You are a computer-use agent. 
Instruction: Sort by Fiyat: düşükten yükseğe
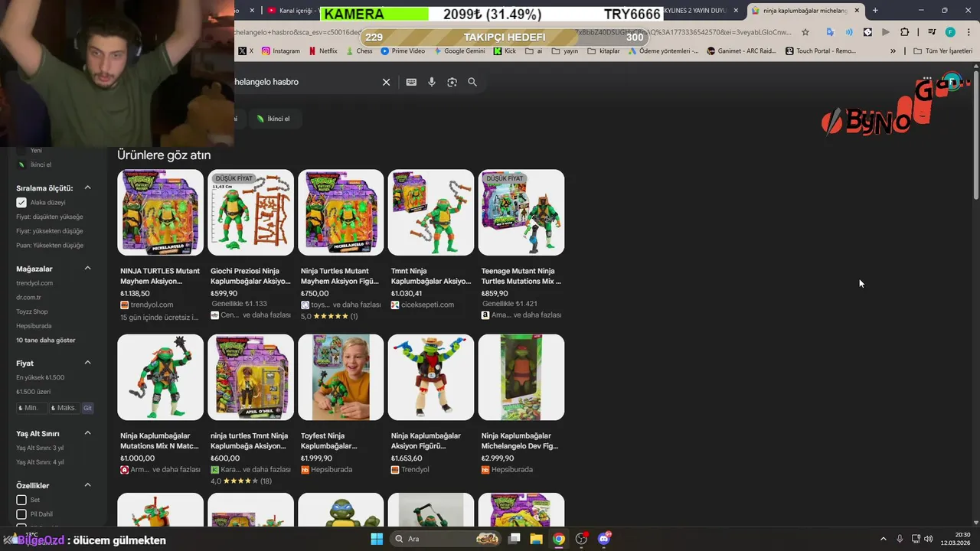coord(50,217)
